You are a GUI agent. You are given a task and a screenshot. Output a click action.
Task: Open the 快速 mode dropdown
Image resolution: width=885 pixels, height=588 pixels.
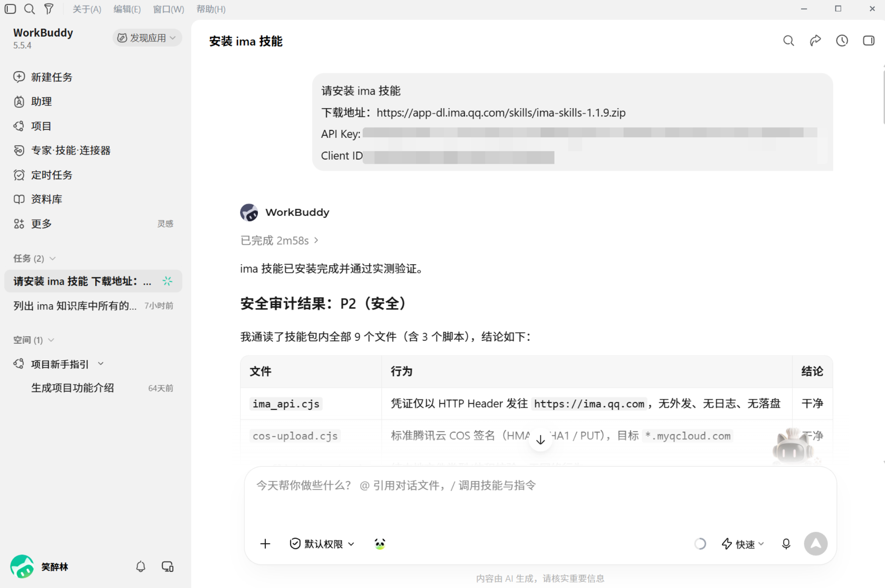[x=743, y=544]
